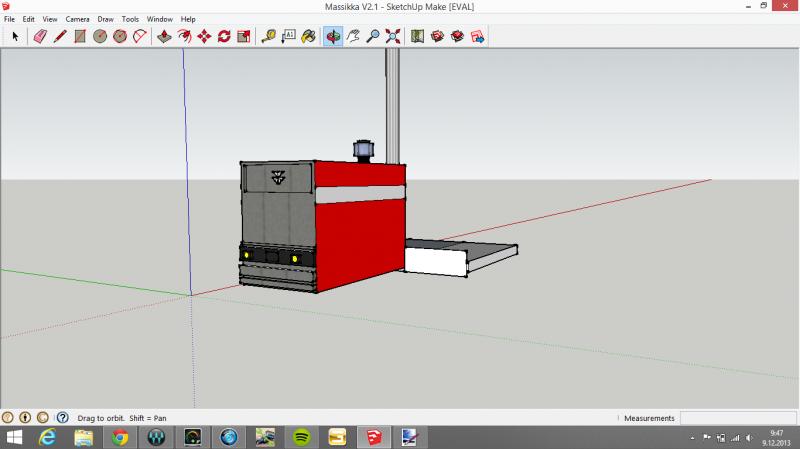Select the Arc tool

[x=140, y=36]
